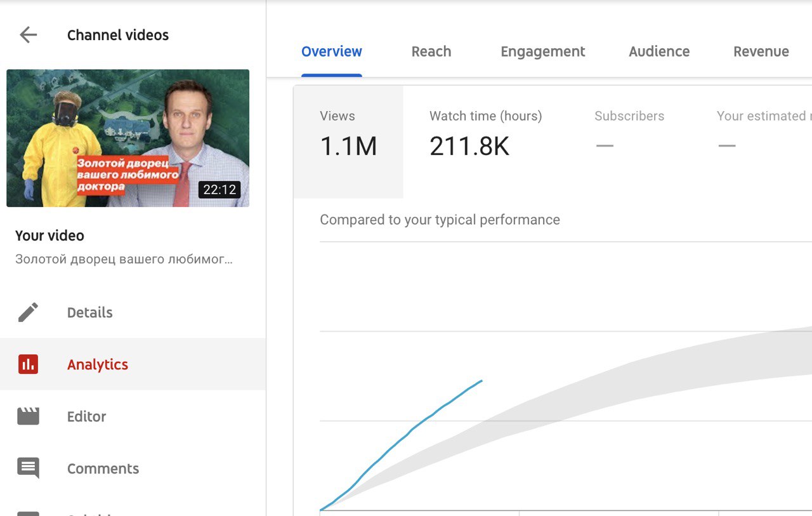
Task: Click the 211.8K watch time value
Action: pos(469,147)
